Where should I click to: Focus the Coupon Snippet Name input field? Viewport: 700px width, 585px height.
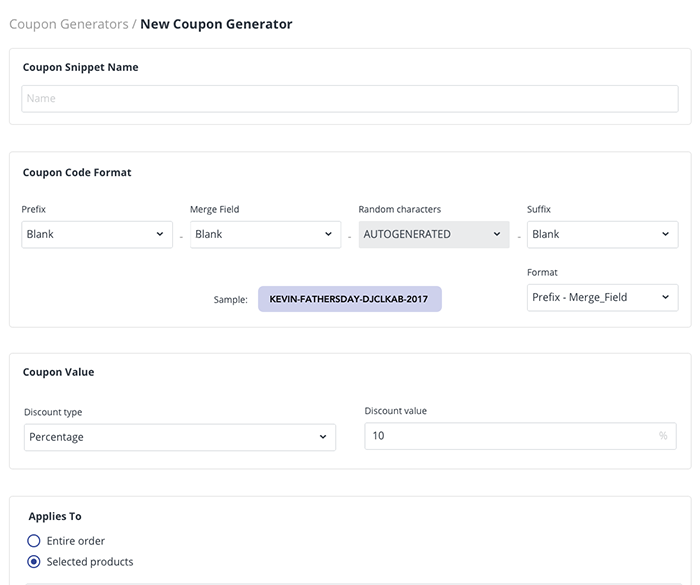(x=349, y=99)
